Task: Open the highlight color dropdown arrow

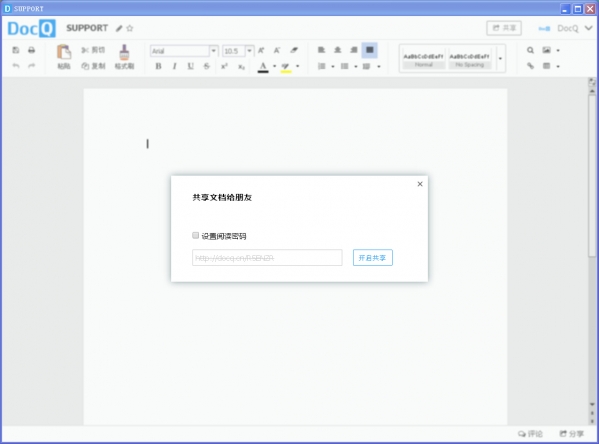Action: pyautogui.click(x=298, y=66)
